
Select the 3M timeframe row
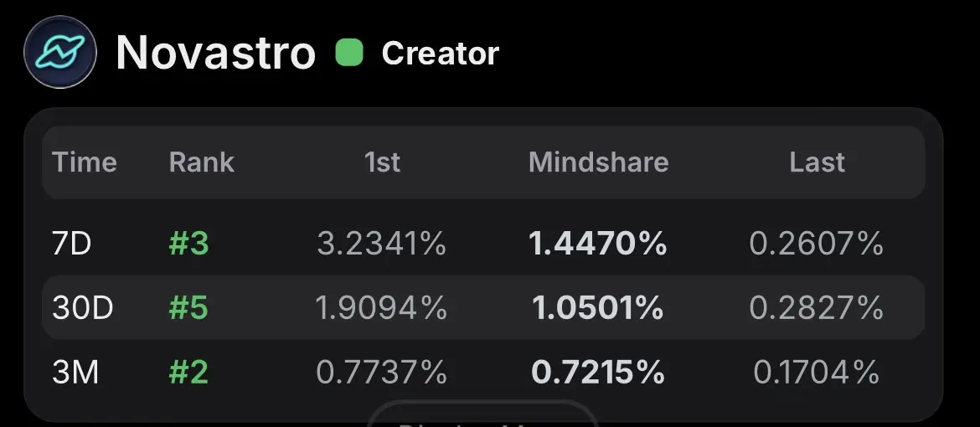483,372
